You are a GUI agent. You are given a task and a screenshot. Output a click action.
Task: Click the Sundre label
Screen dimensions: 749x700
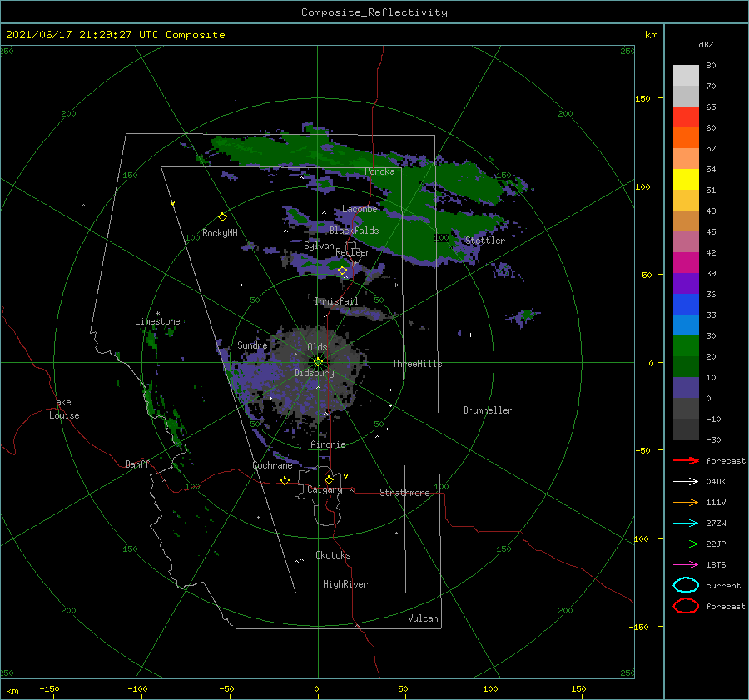252,345
